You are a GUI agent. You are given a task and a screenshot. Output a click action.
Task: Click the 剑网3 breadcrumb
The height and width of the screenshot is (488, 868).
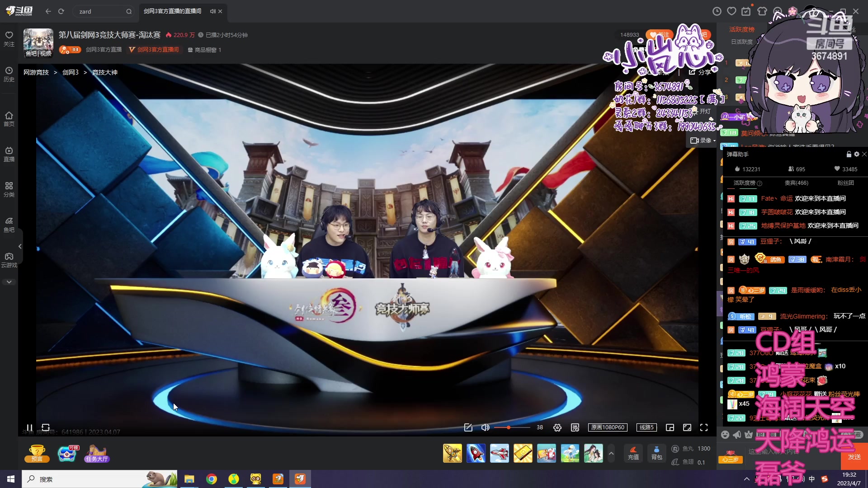(x=71, y=72)
